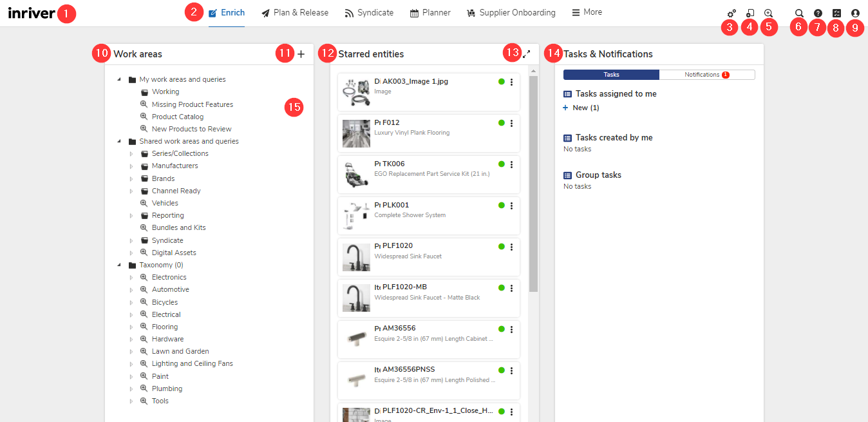Collapse My work areas and queries
The width and height of the screenshot is (868, 422).
[119, 80]
